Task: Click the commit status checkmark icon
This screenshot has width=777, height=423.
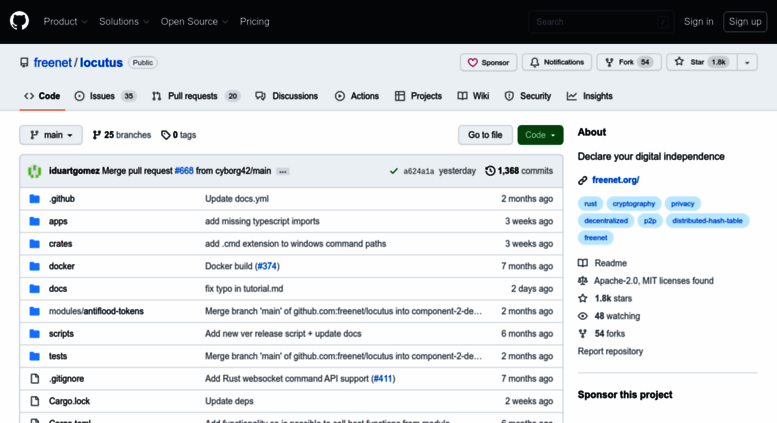Action: click(x=393, y=171)
